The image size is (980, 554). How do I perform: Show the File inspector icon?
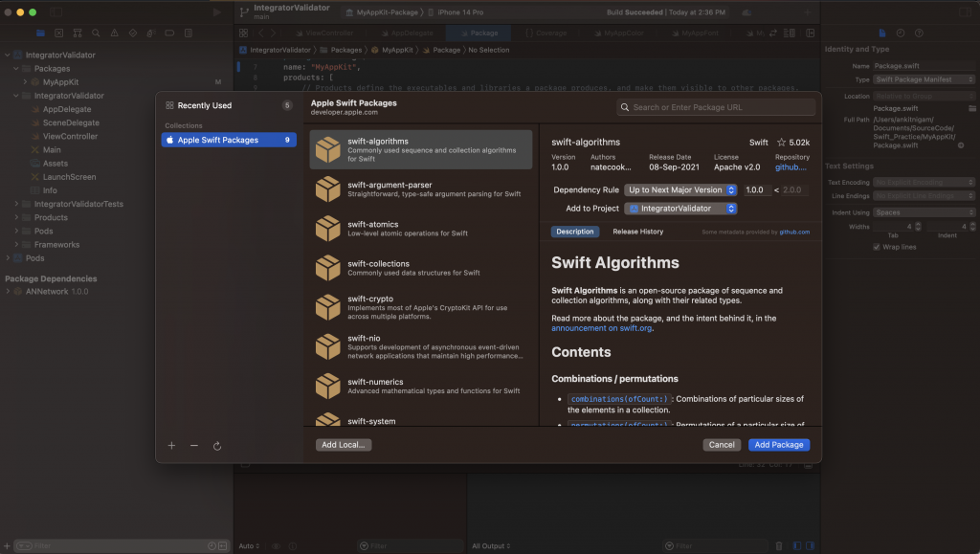pyautogui.click(x=882, y=33)
